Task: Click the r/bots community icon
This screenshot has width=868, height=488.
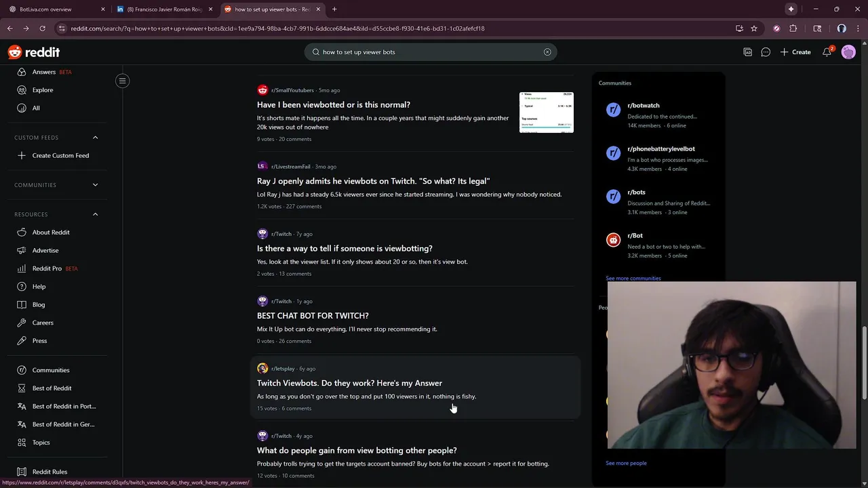Action: point(613,197)
